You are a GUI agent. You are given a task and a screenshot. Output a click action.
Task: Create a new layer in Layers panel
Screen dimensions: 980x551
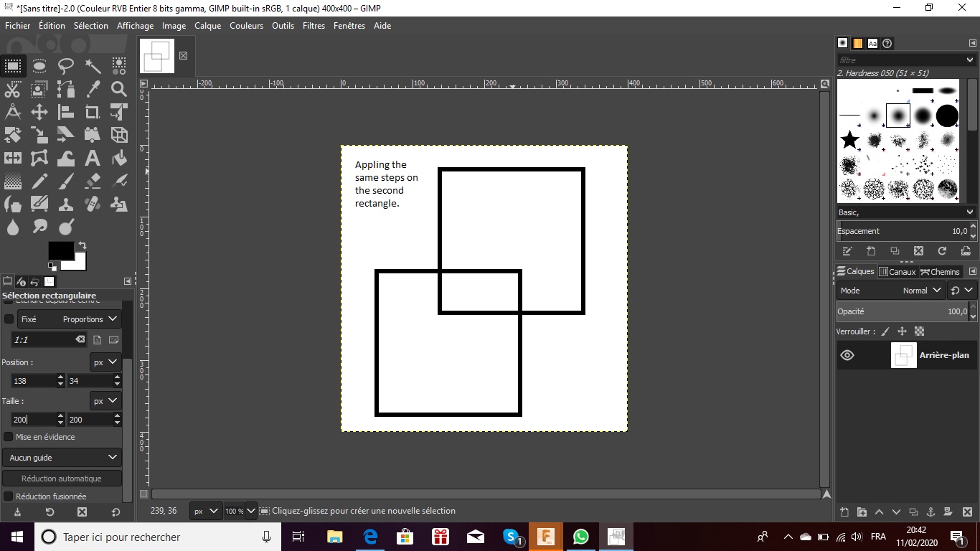point(844,512)
